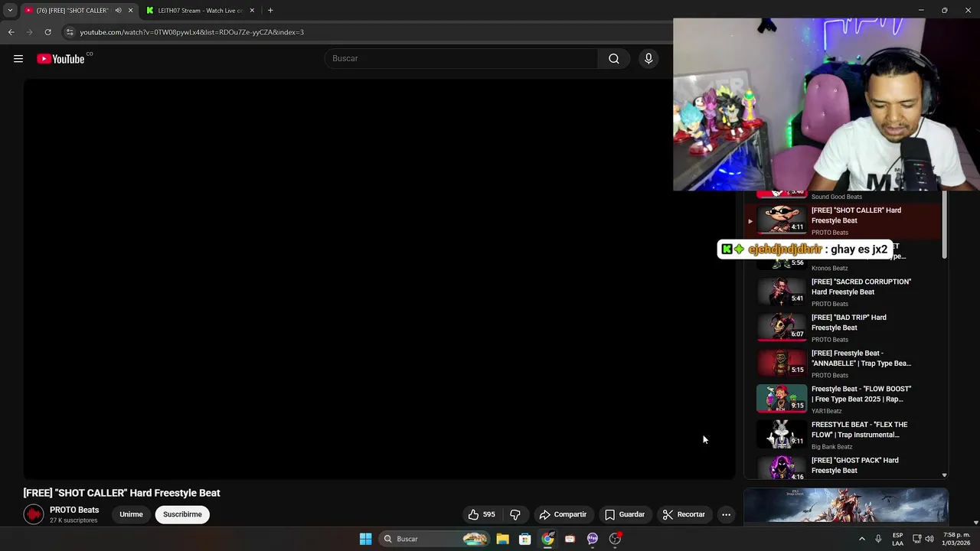Open the purple Streamlabs-like taskbar app

(593, 539)
